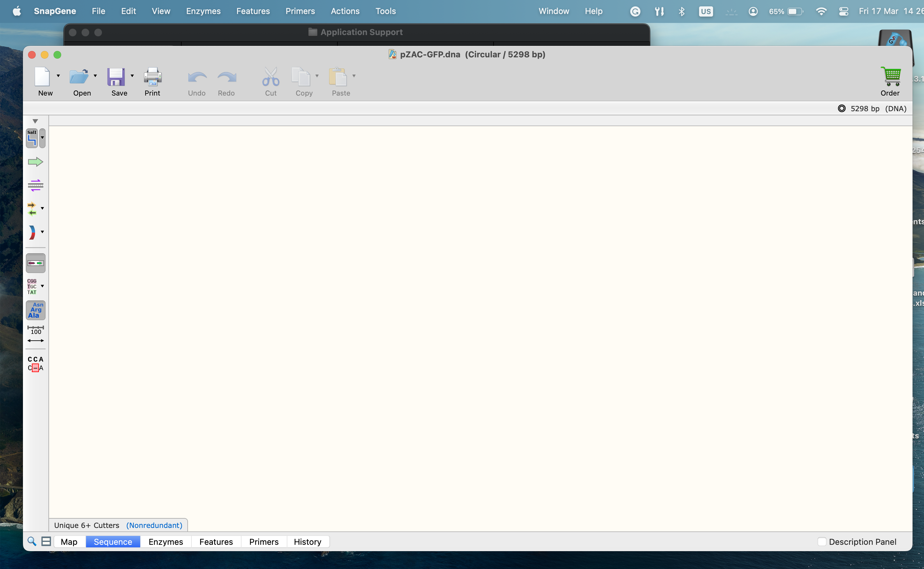Click the Paste clipboard icon
This screenshot has width=924, height=569.
(x=338, y=76)
